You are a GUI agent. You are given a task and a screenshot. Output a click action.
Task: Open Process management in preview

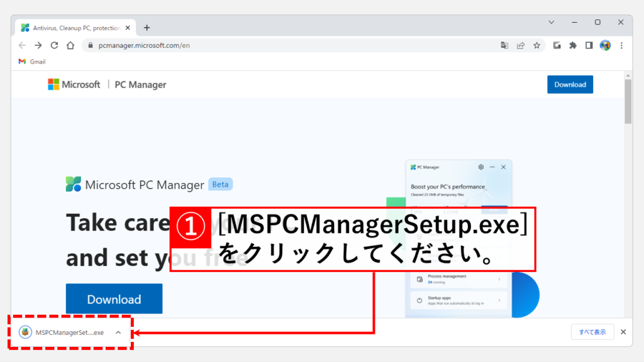(458, 279)
